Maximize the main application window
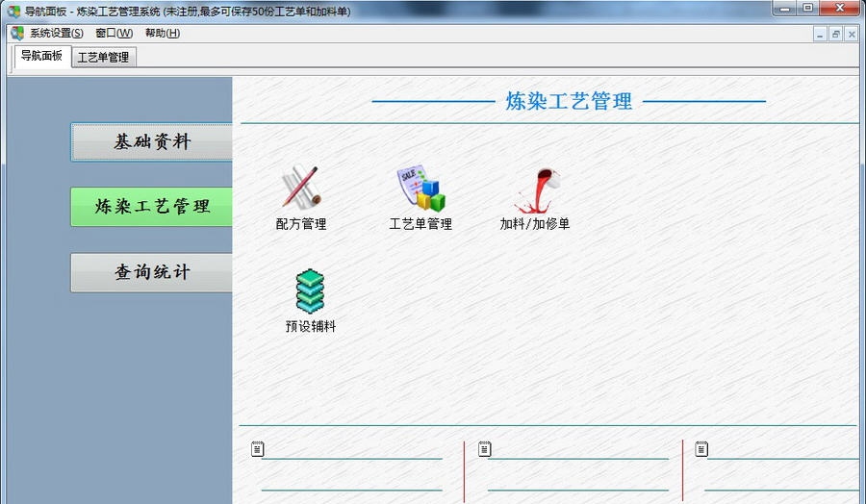This screenshot has width=866, height=504. pos(807,8)
